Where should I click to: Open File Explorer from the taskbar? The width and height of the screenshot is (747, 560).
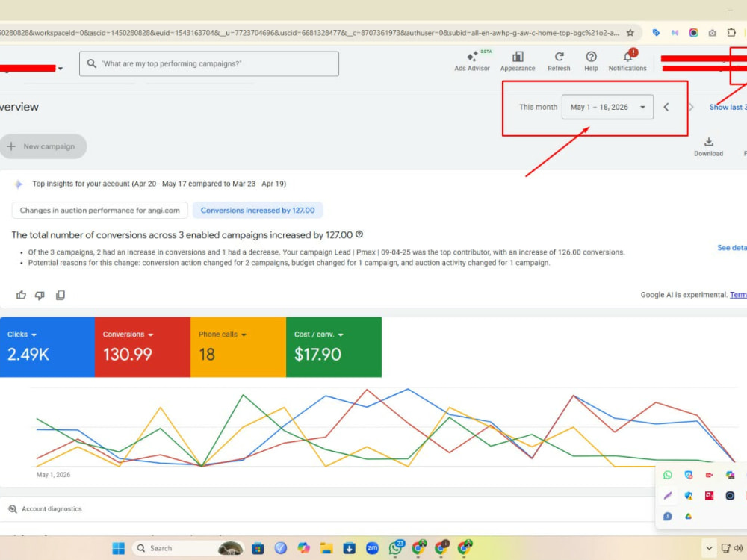pyautogui.click(x=326, y=548)
